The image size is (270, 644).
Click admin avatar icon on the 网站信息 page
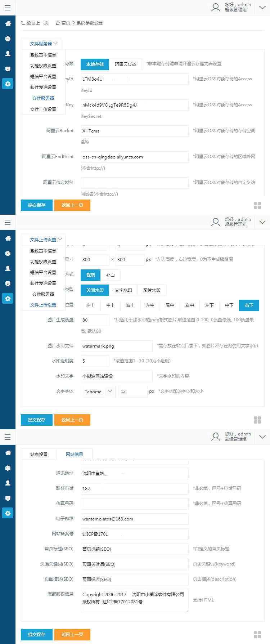[x=216, y=437]
